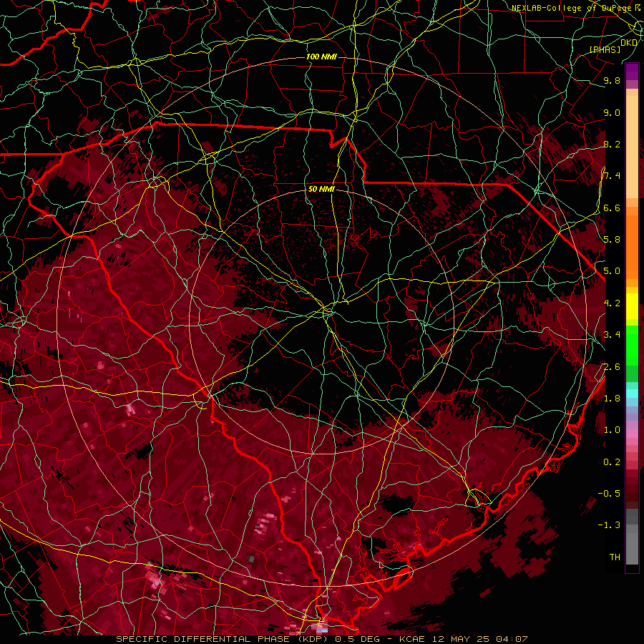The image size is (644, 644).
Task: Pick the purple top of the color scale
Action: coord(632,72)
